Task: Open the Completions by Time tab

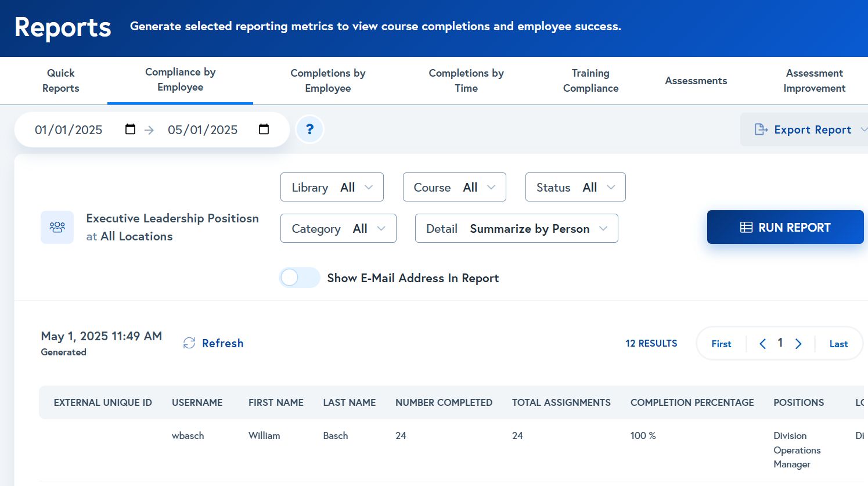Action: click(x=466, y=81)
